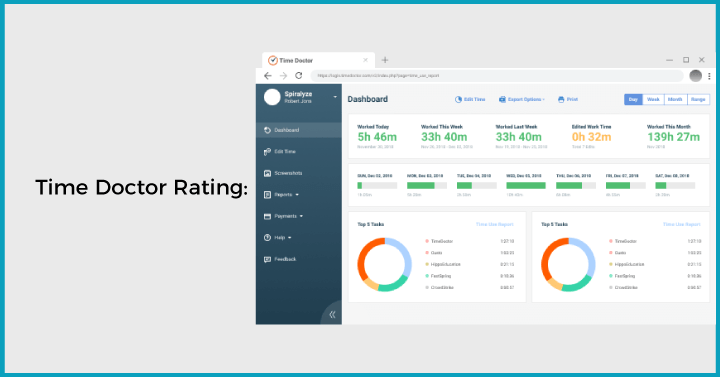Open first Time Use Report link
720x377 pixels.
494,225
